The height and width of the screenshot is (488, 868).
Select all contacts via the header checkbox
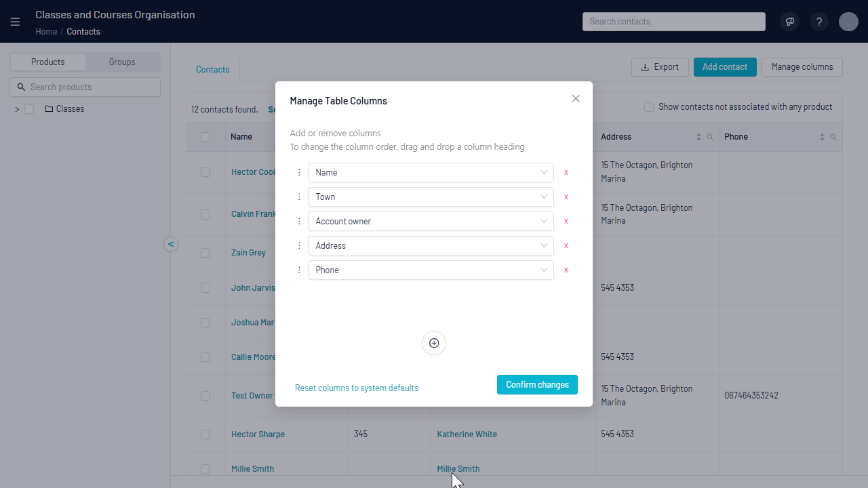pos(205,136)
